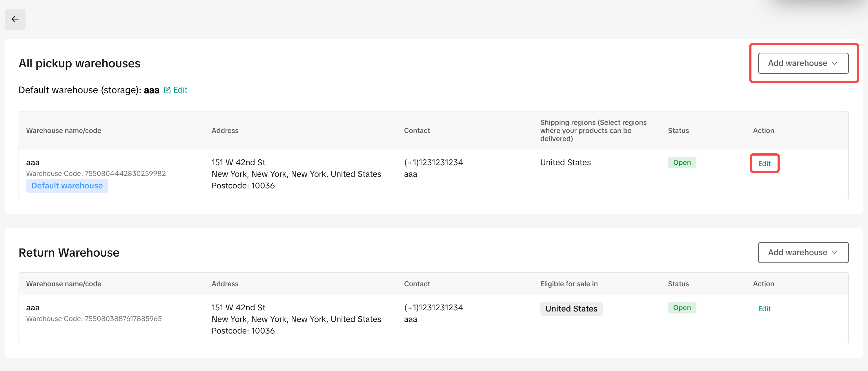
Task: Click the pickup warehouse phone number
Action: point(433,163)
